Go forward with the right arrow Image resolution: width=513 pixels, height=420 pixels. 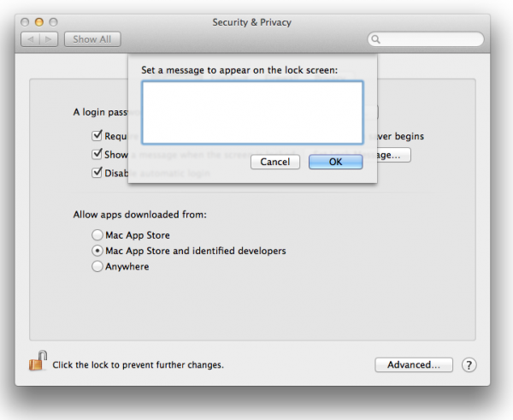click(x=49, y=39)
